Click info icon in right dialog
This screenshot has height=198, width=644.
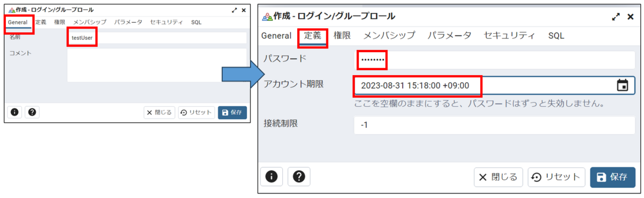272,177
